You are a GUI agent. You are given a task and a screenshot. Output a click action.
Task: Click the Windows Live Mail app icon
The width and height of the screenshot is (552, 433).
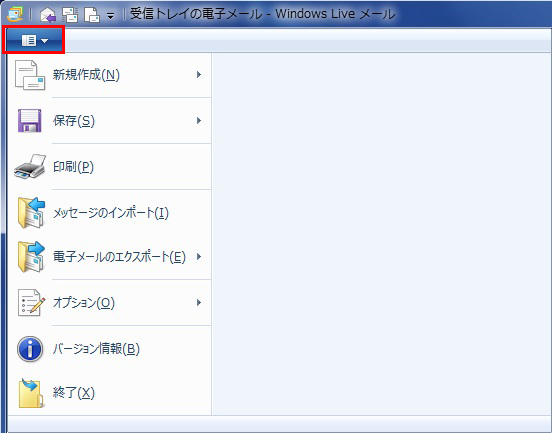point(14,14)
